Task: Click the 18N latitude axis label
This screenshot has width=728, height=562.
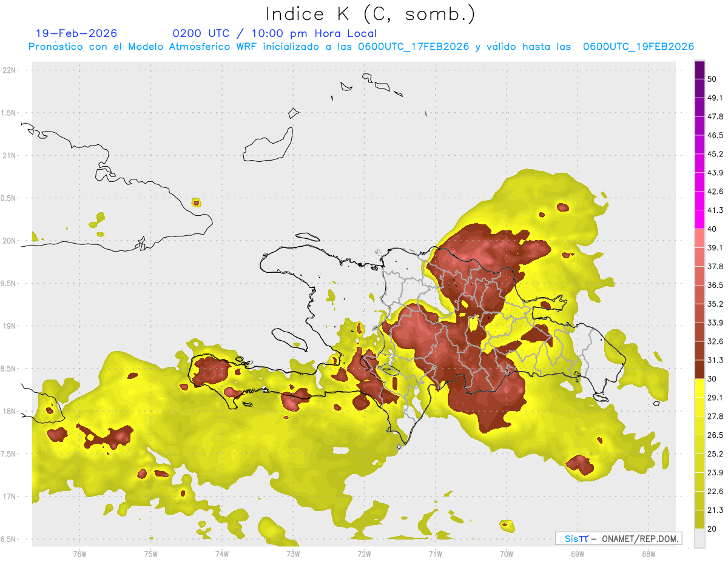Action: tap(10, 412)
